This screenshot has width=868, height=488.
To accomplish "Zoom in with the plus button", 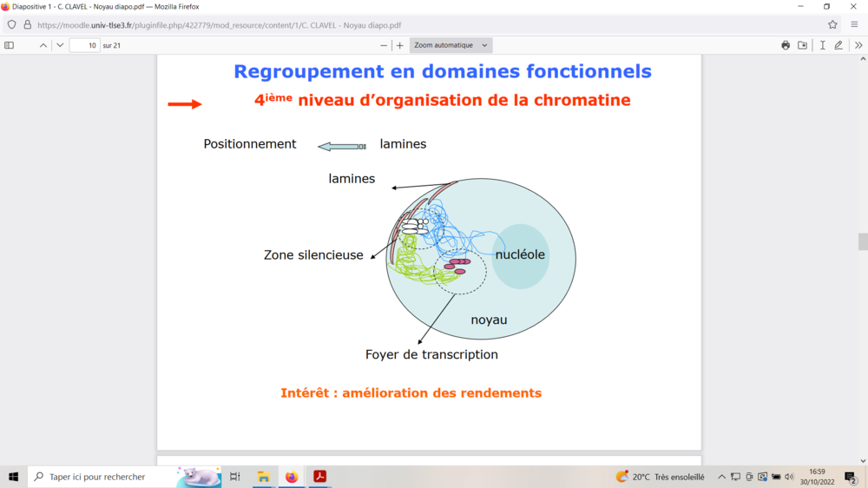I will pos(400,45).
